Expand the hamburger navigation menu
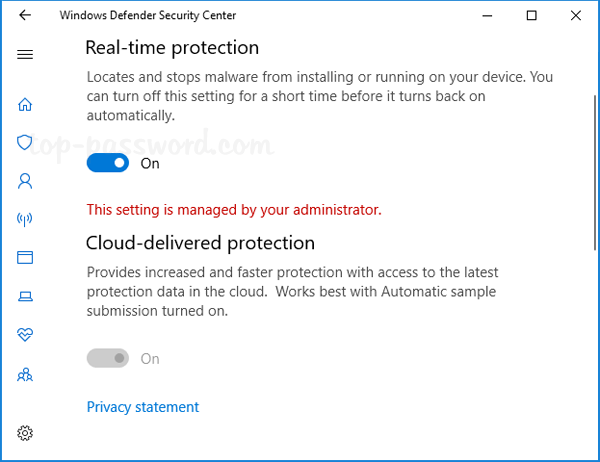 25,54
